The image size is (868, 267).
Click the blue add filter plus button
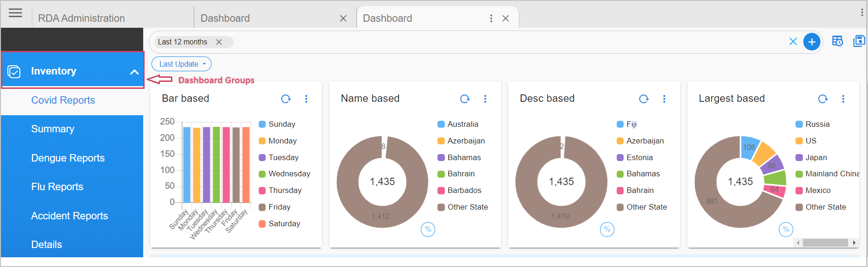(812, 42)
